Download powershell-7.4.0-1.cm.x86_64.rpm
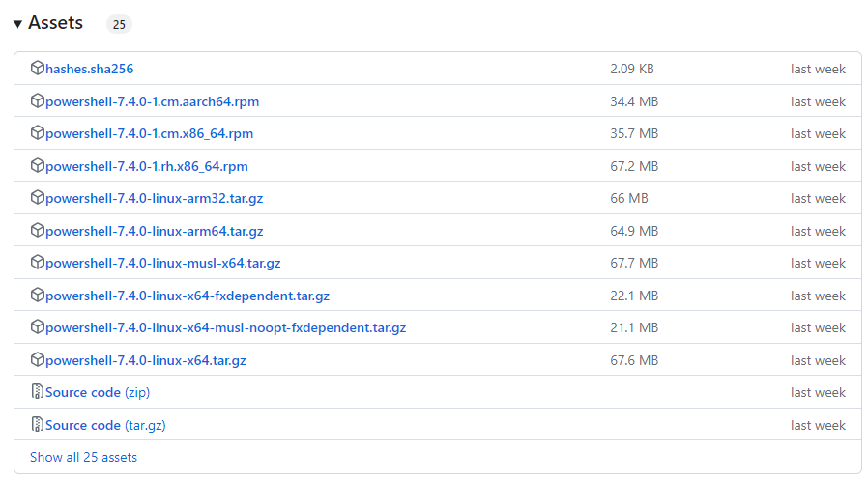Viewport: 868px width, 480px height. 150,134
